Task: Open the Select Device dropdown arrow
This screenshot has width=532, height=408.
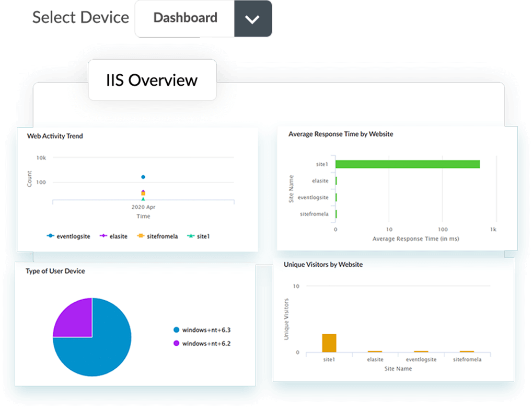Action: 253,19
